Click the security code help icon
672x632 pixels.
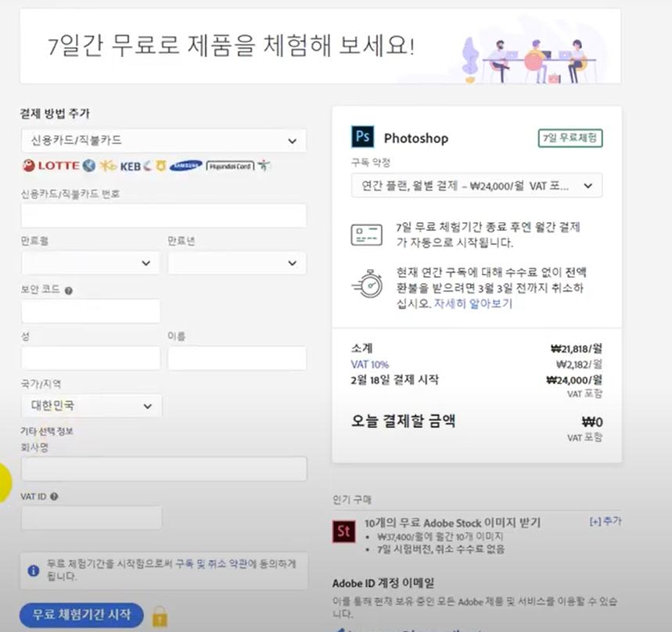click(69, 290)
